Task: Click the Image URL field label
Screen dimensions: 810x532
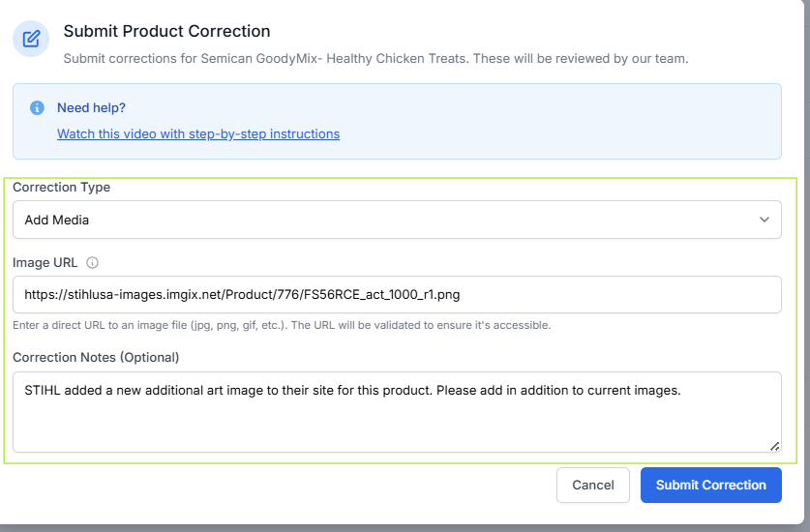Action: coord(45,262)
